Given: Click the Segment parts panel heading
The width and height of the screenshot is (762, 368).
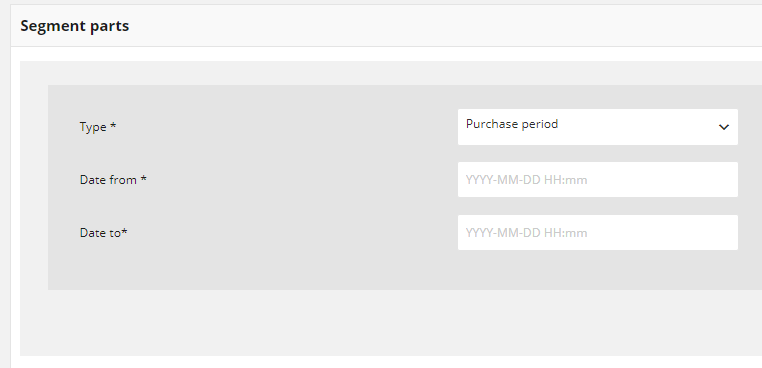Looking at the screenshot, I should tap(75, 26).
